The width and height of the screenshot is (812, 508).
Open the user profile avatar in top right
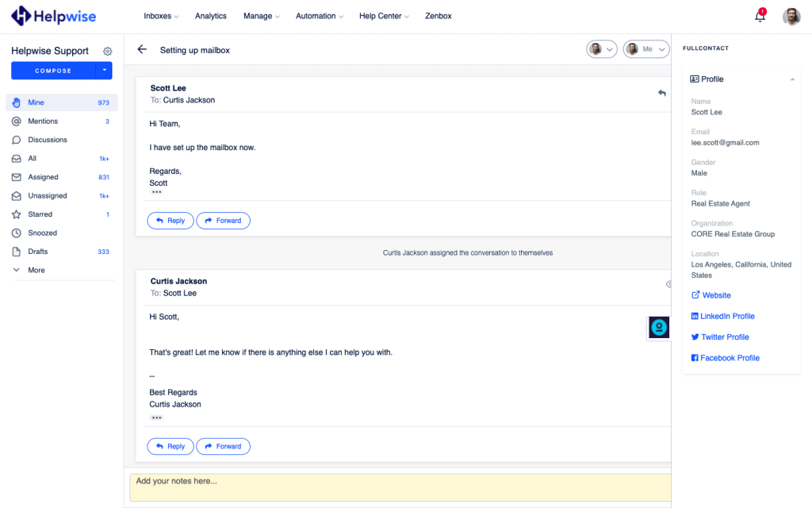click(791, 17)
